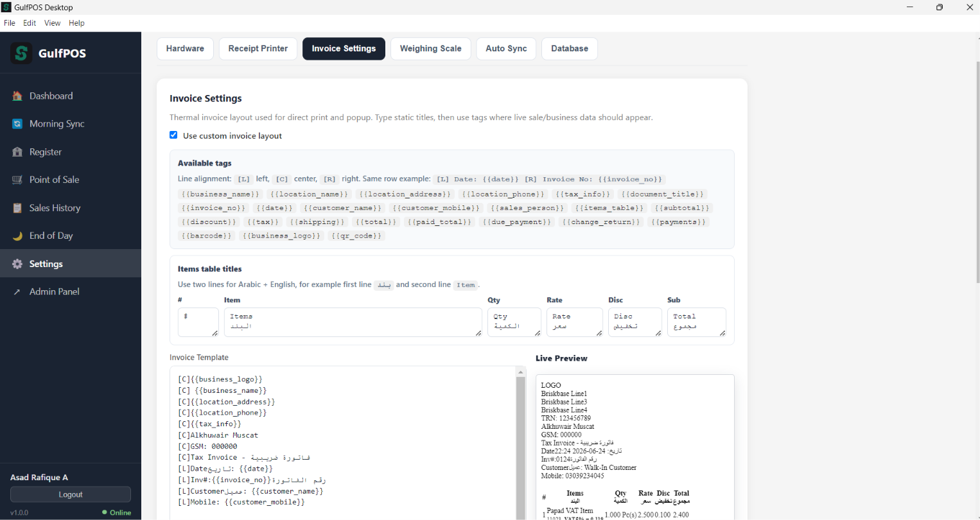The height and width of the screenshot is (520, 980).
Task: Select the Settings gear icon in sidebar
Action: tap(17, 264)
